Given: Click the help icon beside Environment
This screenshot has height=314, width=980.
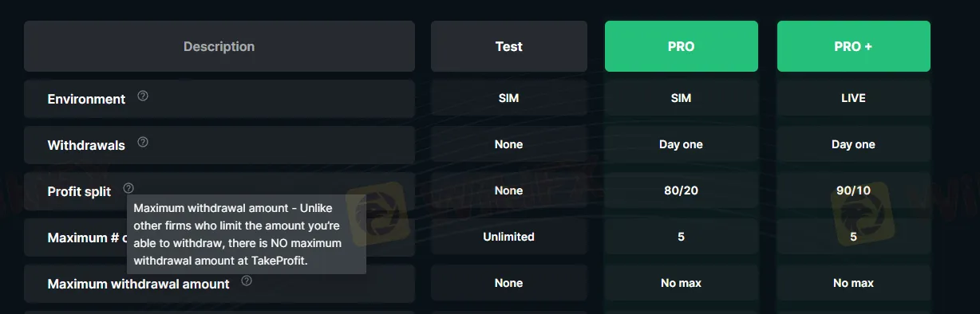Looking at the screenshot, I should point(143,96).
